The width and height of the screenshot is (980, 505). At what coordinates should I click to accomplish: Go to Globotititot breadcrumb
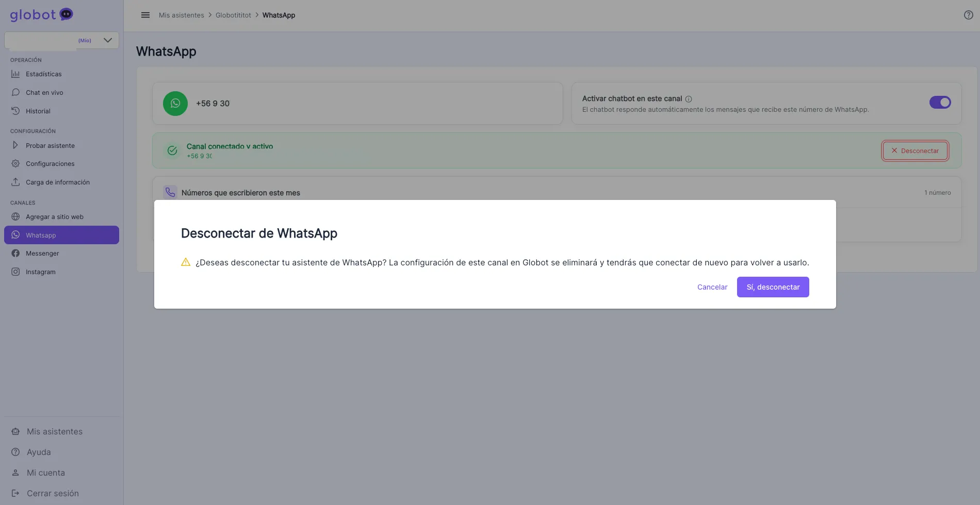pyautogui.click(x=233, y=15)
